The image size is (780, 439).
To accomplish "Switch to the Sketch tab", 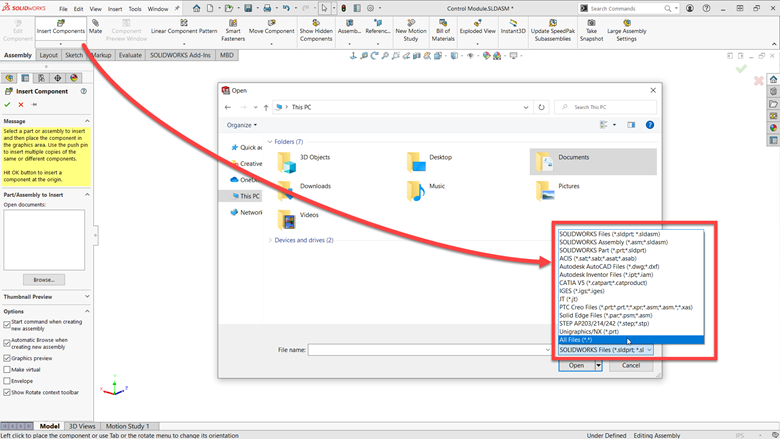I will tap(74, 55).
